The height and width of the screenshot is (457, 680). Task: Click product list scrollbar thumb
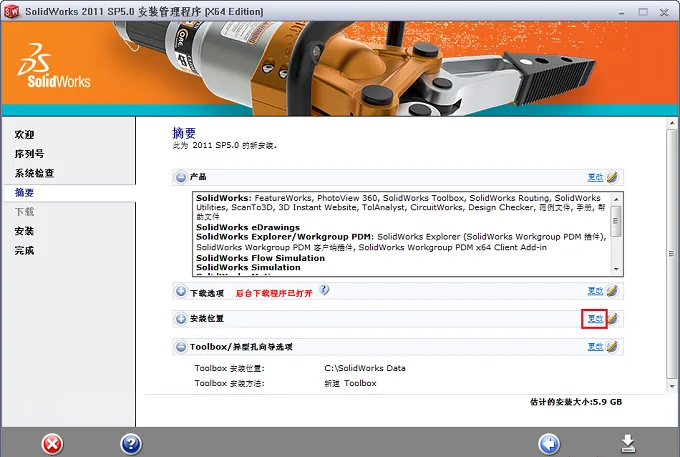coord(616,221)
